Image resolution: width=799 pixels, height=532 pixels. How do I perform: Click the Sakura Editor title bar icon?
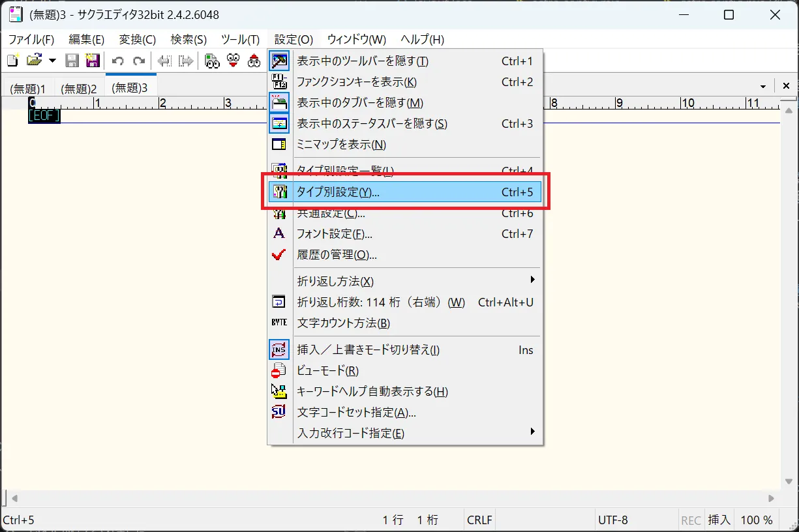coord(16,14)
